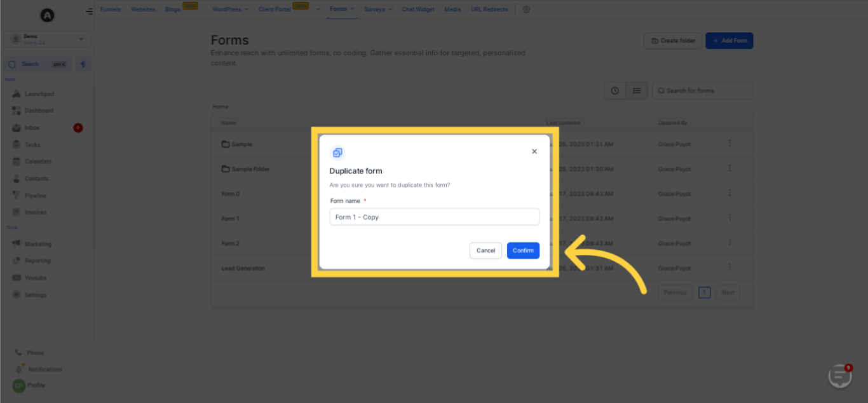The height and width of the screenshot is (403, 868).
Task: Click the Previous pagination button
Action: pyautogui.click(x=675, y=292)
